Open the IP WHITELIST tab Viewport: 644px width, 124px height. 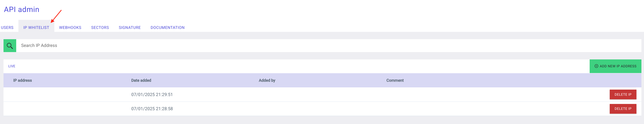(x=36, y=27)
